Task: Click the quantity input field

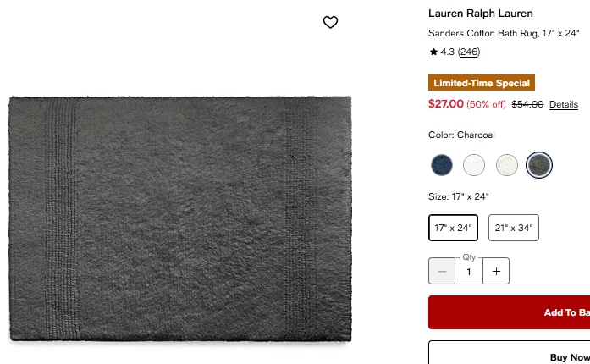Action: [469, 271]
